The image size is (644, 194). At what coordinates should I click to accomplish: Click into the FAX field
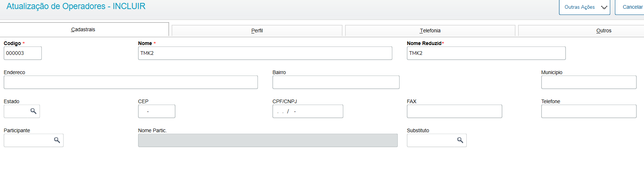(x=454, y=111)
